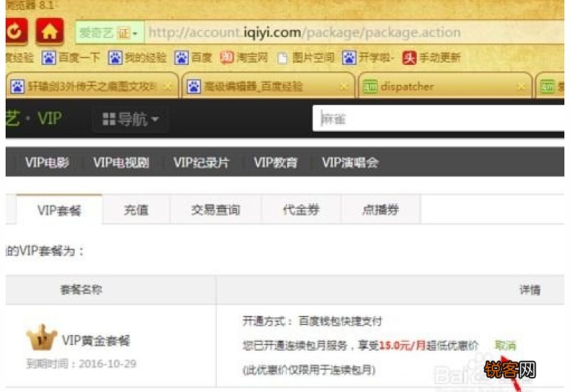This screenshot has height=392, width=570.
Task: Expand the 导航 navigation dropdown
Action: pos(130,119)
